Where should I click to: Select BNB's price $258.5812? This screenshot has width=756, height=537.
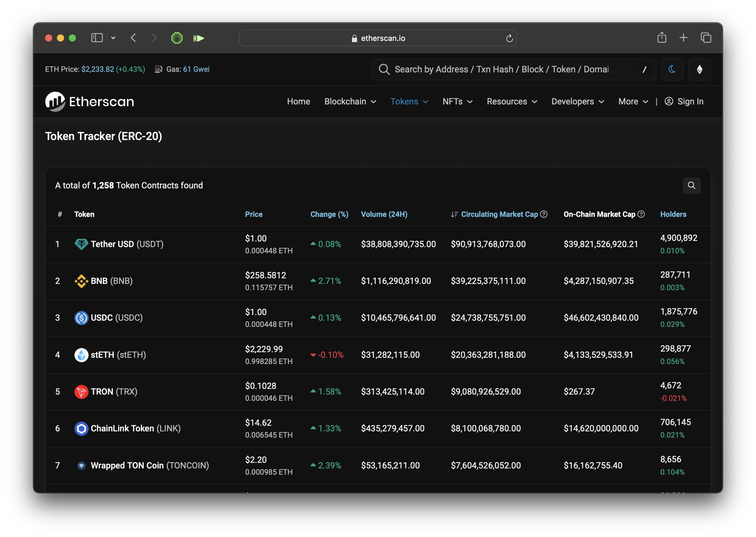pyautogui.click(x=266, y=275)
